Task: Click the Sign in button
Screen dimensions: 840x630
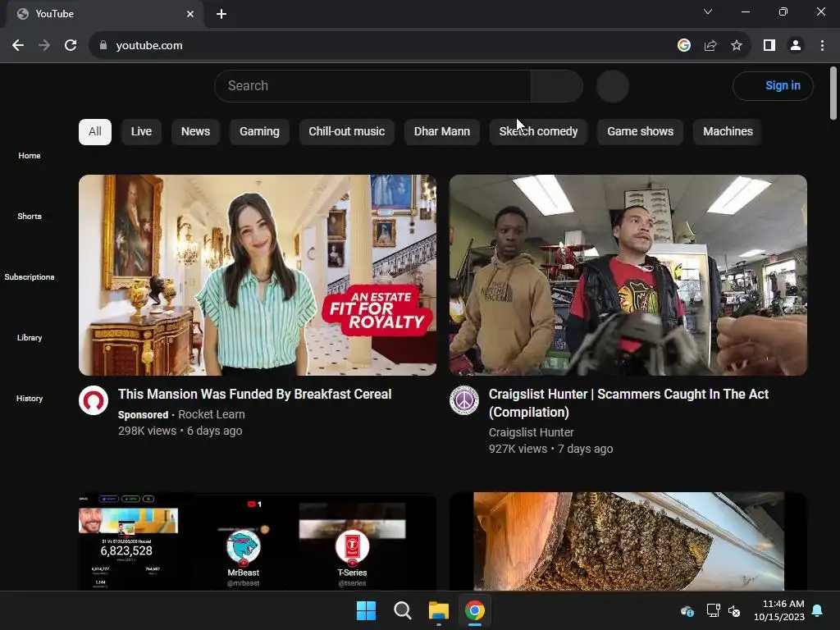Action: (x=773, y=85)
